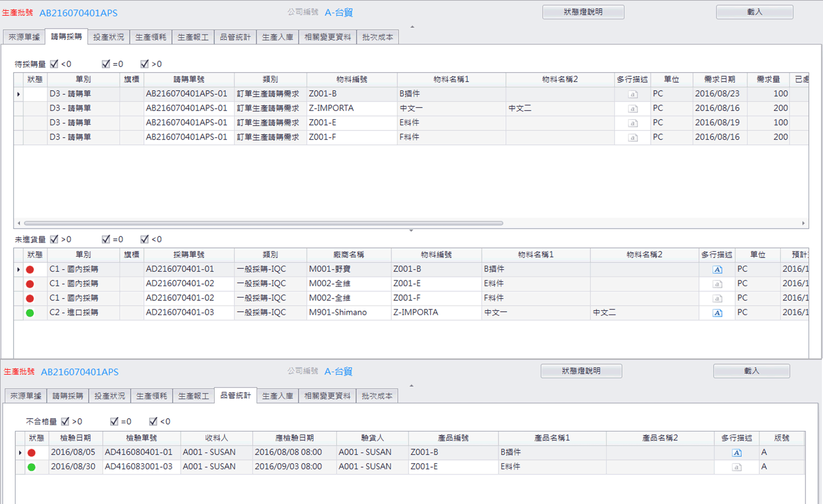Viewport: 823px width, 504px height.
Task: Toggle 未進貨量 >0 checkbox
Action: (x=54, y=240)
